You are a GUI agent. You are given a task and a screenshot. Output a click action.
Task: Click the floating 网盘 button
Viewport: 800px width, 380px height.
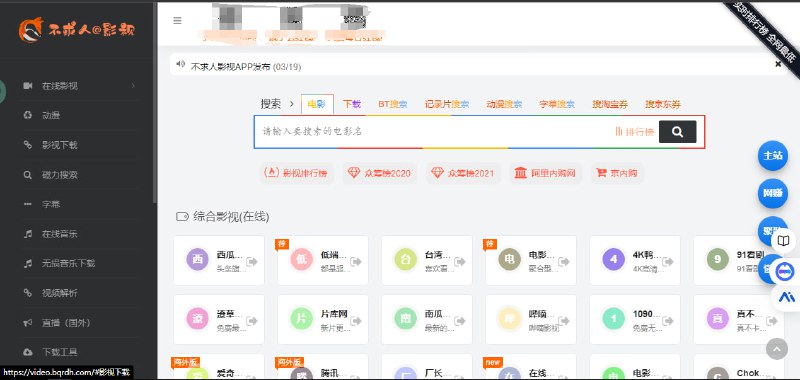point(772,193)
